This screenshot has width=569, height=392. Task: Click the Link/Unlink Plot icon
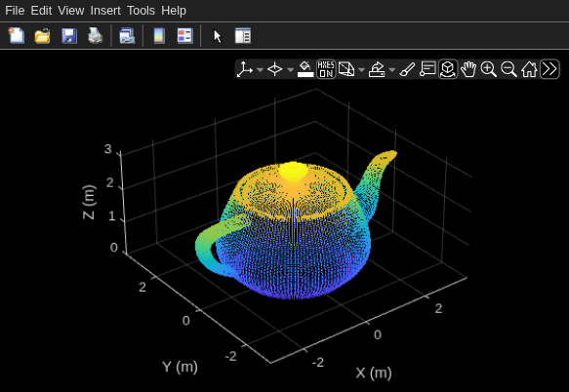pyautogui.click(x=127, y=36)
